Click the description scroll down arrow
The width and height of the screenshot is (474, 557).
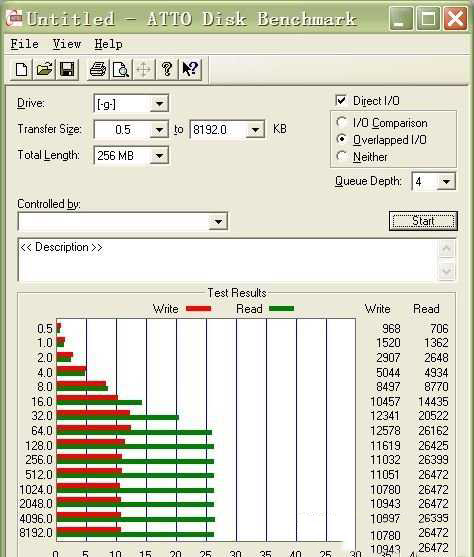(x=446, y=272)
